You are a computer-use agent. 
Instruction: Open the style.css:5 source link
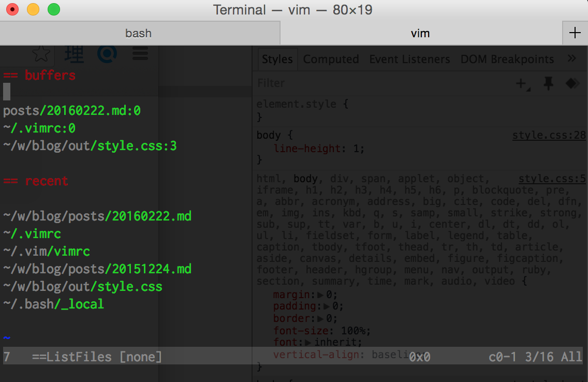[x=552, y=179]
